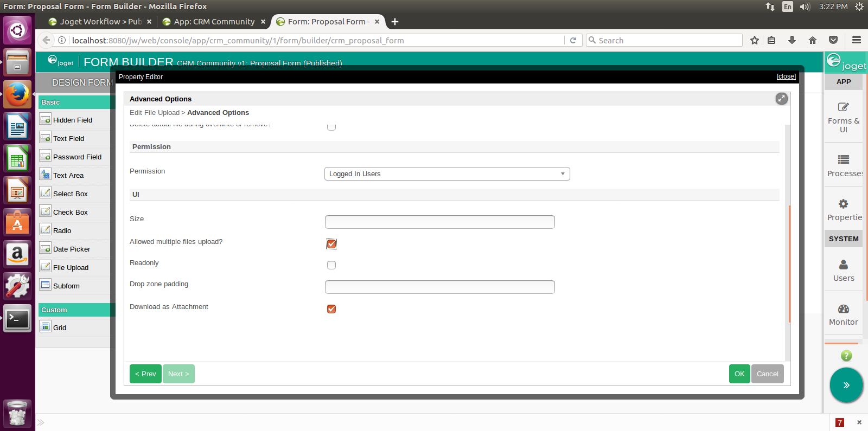Select the Date Picker element icon
This screenshot has height=431, width=868.
coord(46,248)
